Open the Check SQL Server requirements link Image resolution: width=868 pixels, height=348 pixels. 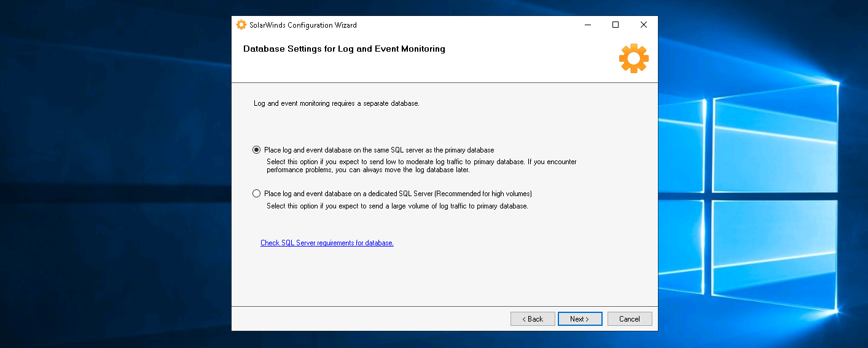tap(327, 243)
